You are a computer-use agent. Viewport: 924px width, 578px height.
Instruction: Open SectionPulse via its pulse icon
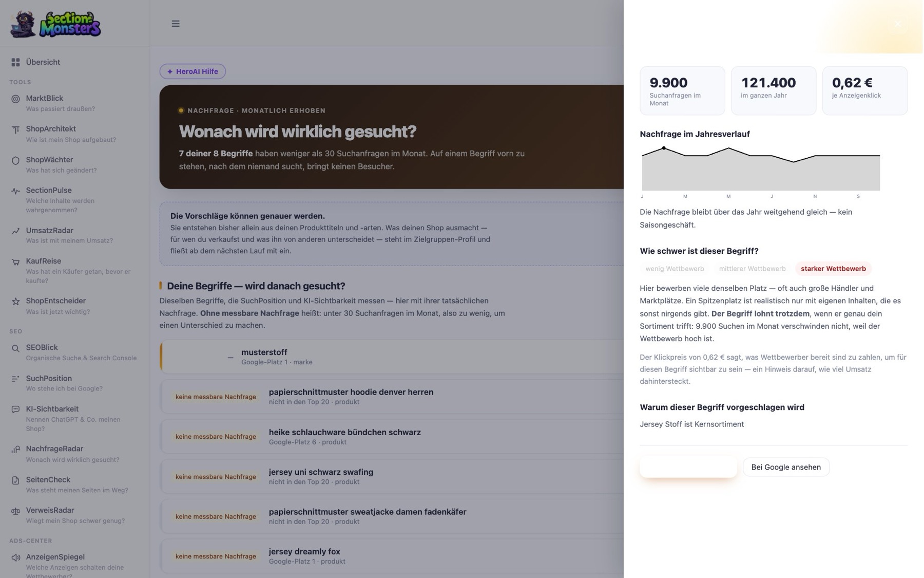coord(15,191)
